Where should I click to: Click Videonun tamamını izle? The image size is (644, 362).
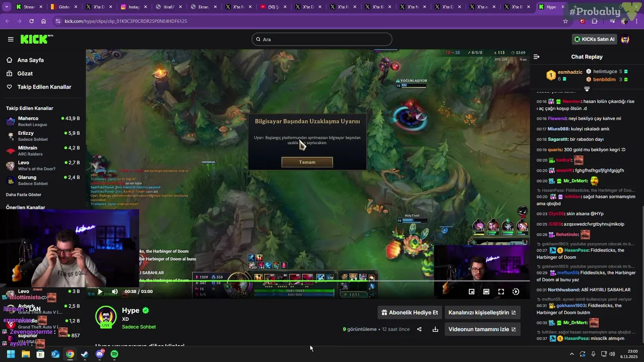click(482, 329)
